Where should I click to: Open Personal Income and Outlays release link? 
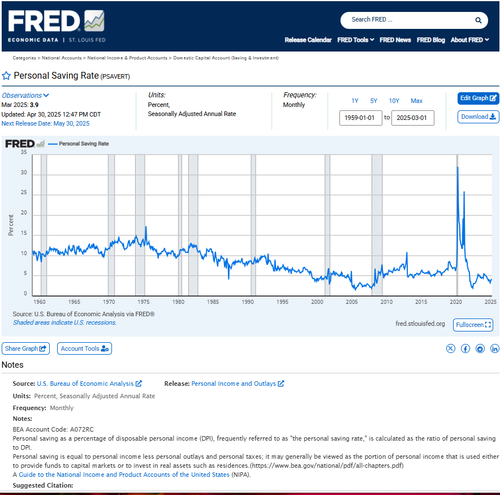point(237,384)
